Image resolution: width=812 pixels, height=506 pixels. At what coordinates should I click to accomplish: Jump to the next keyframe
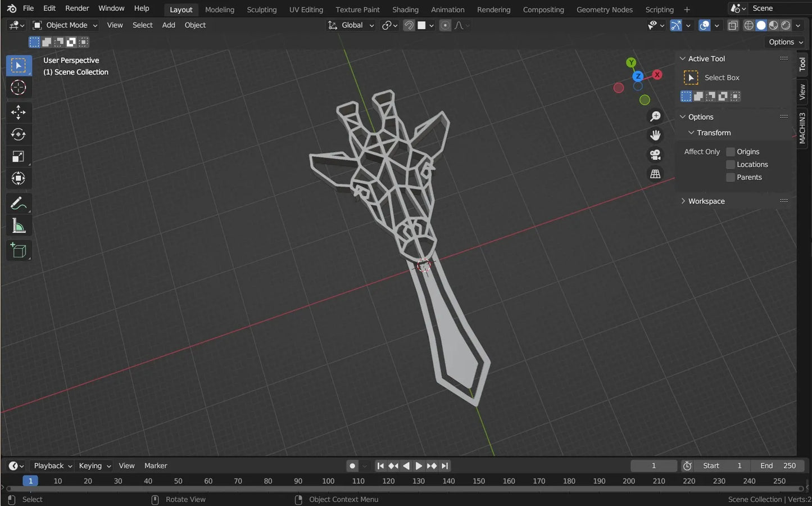[432, 466]
